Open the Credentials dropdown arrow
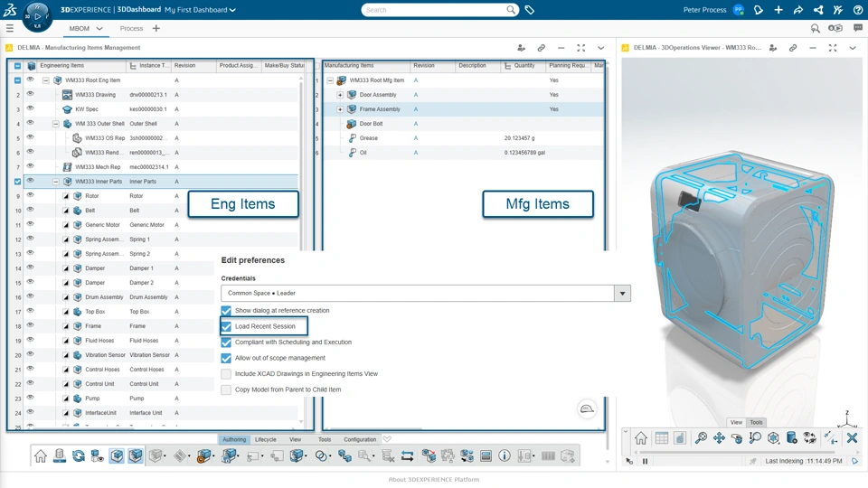Screen dimensions: 868x488 click(x=622, y=293)
